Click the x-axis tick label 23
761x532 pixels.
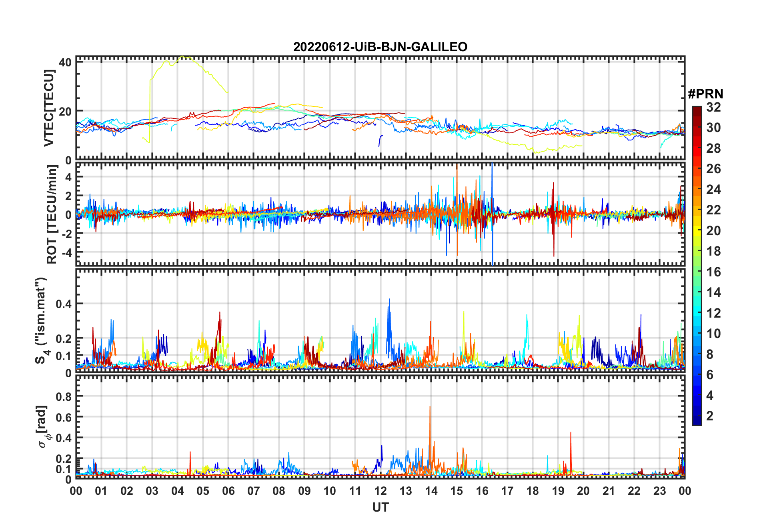click(x=659, y=491)
